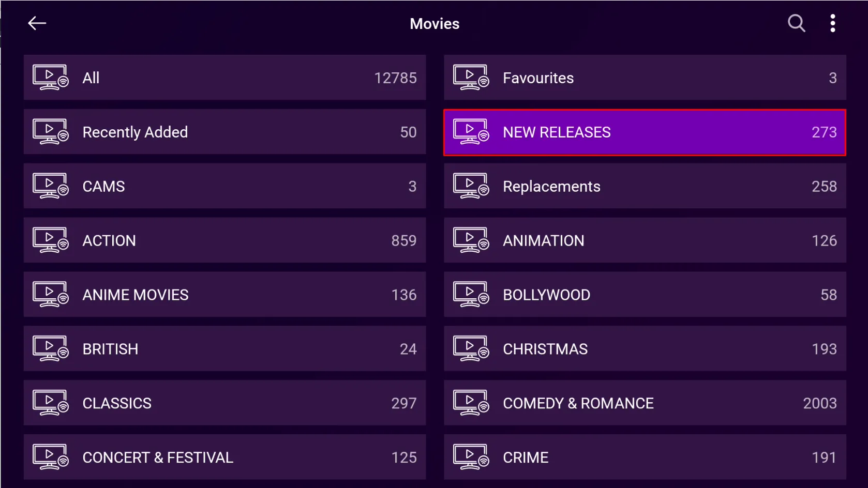Click the 2003 count for COMEDY & ROMANCE
Image resolution: width=868 pixels, height=488 pixels.
pos(820,403)
